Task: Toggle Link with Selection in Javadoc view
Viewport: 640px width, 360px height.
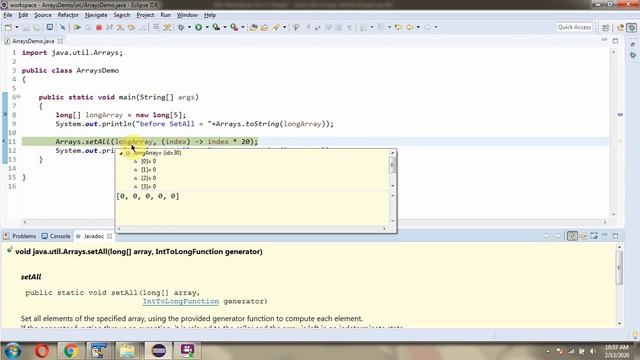Action: pyautogui.click(x=572, y=236)
